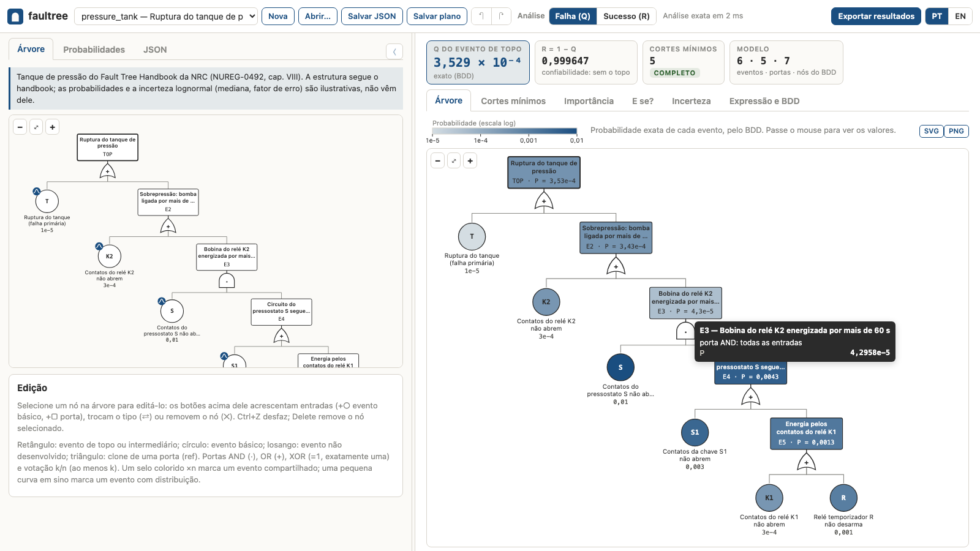
Task: Set the language to EN
Action: tap(960, 17)
